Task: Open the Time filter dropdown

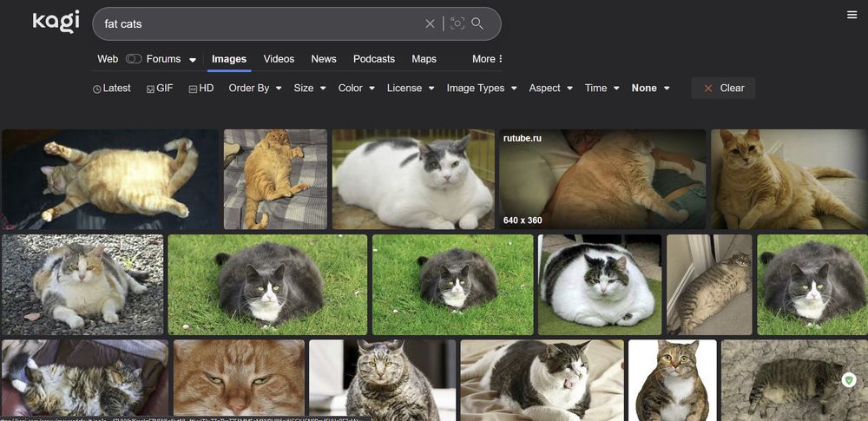Action: (x=602, y=88)
